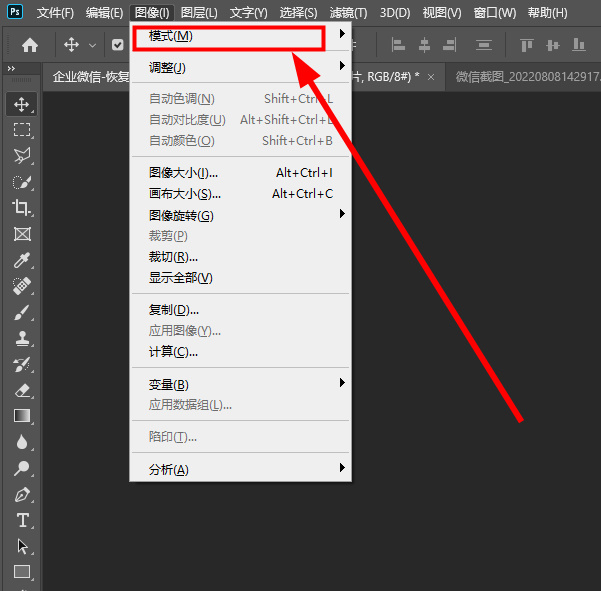Viewport: 601px width, 591px height.
Task: Select the Clone Stamp tool
Action: 22,338
